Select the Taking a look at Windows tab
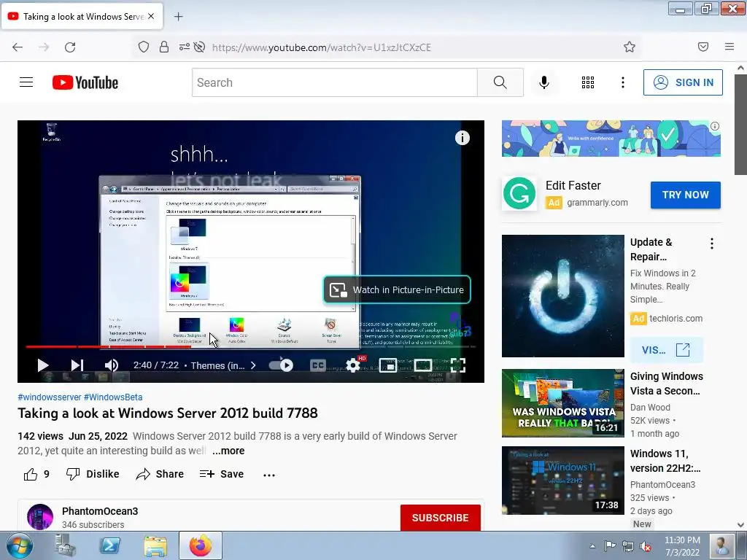 (x=82, y=16)
